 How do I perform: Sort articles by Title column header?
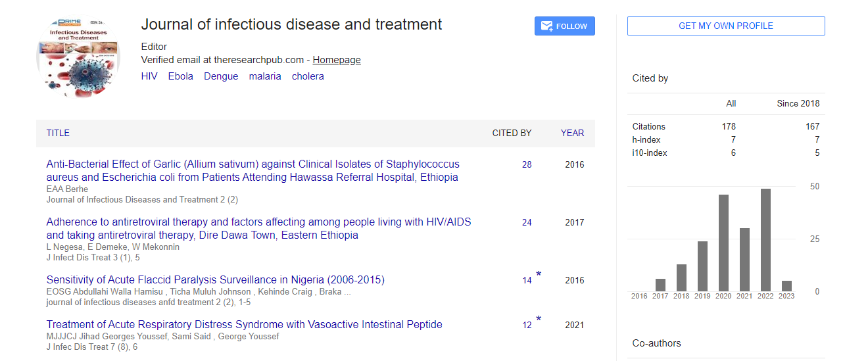[58, 133]
